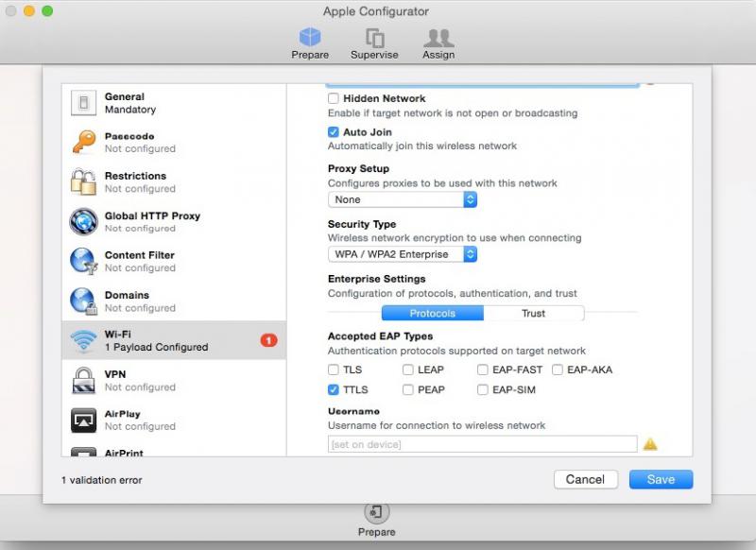756x550 pixels.
Task: Click the "Enterprise Settings" heading
Action: (x=376, y=279)
